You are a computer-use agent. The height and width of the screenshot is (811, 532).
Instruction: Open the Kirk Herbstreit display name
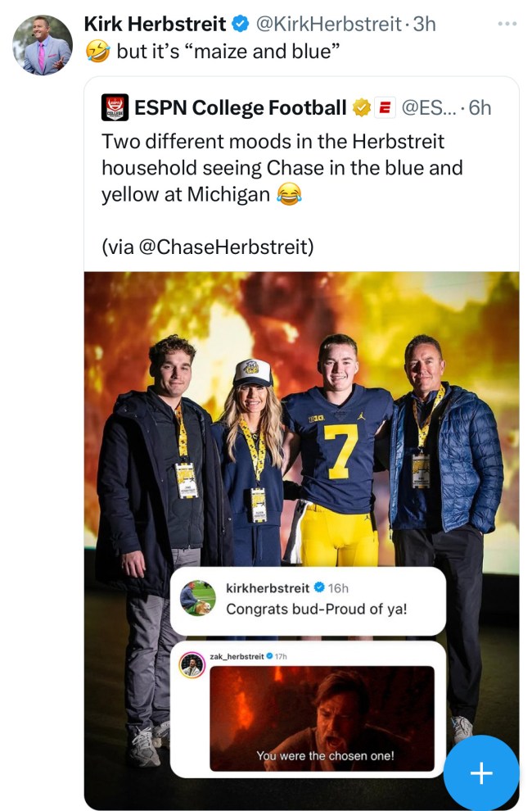(x=155, y=25)
